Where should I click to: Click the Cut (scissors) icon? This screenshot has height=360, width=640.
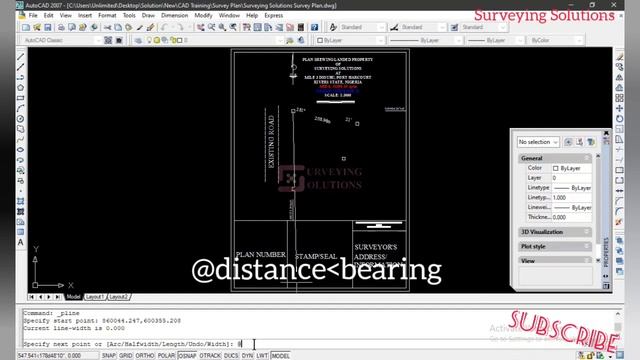pos(107,27)
